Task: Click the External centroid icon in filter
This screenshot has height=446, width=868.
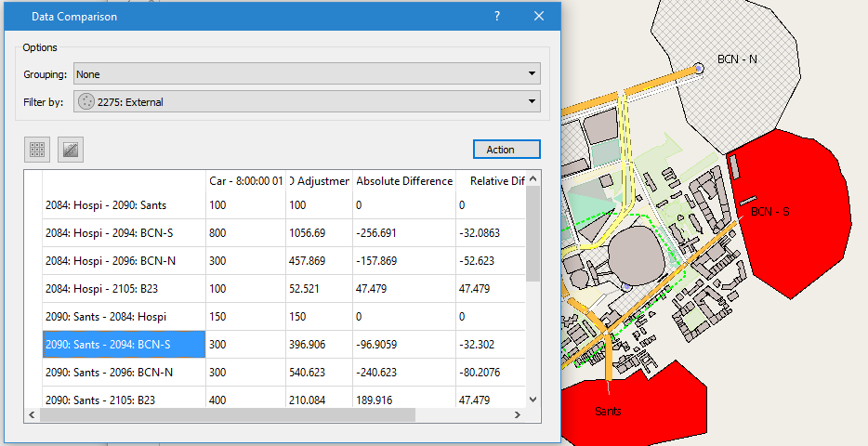Action: point(86,102)
